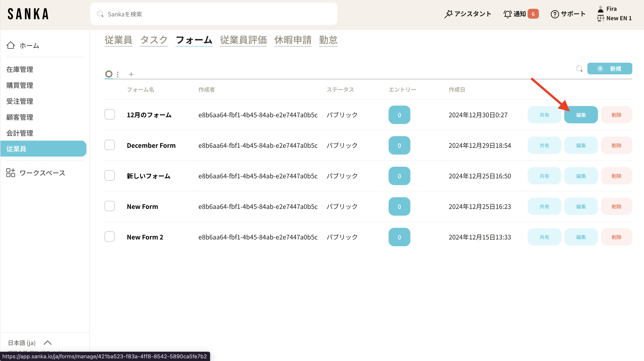The height and width of the screenshot is (361, 644).
Task: Open the 休暇申請 tab
Action: point(293,40)
